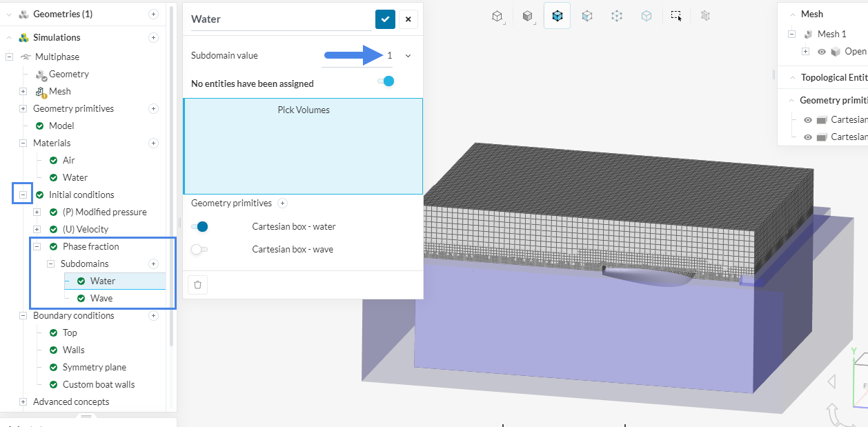Click the Multiphase waves icon

tap(26, 57)
